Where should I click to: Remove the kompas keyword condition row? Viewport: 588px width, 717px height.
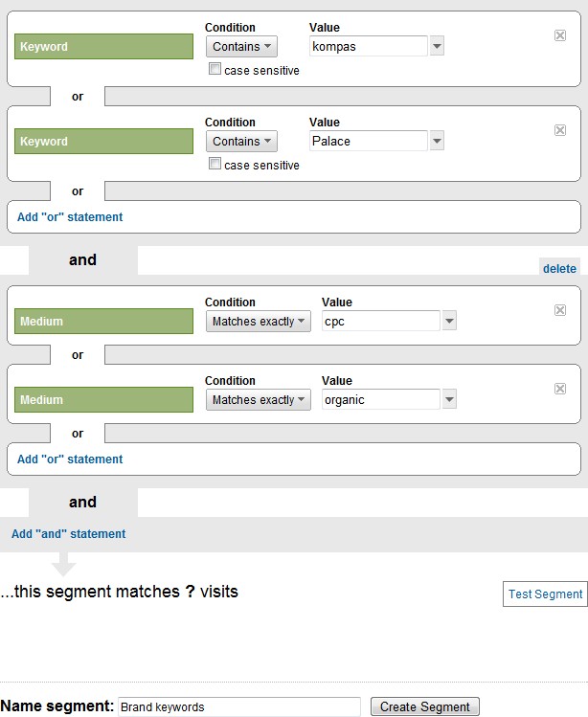click(x=560, y=35)
